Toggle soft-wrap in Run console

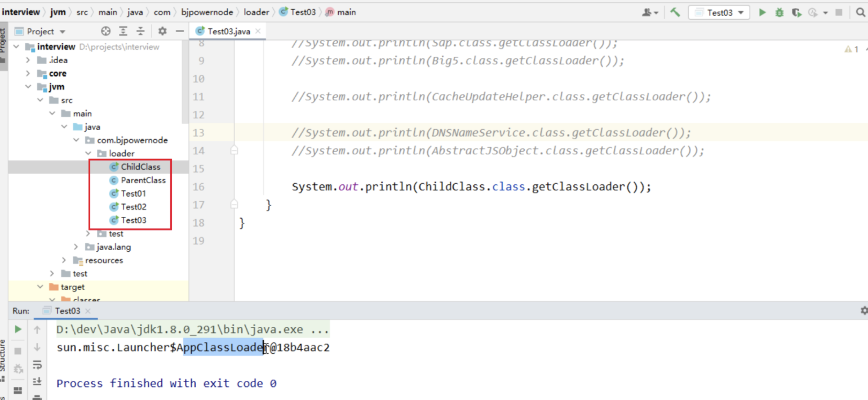click(37, 365)
